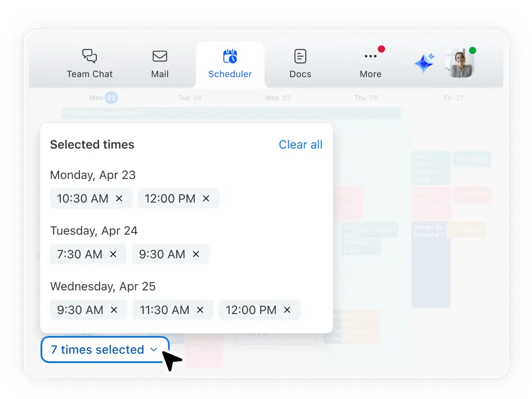
Task: Click the envelope icon above Mail
Action: 160,56
